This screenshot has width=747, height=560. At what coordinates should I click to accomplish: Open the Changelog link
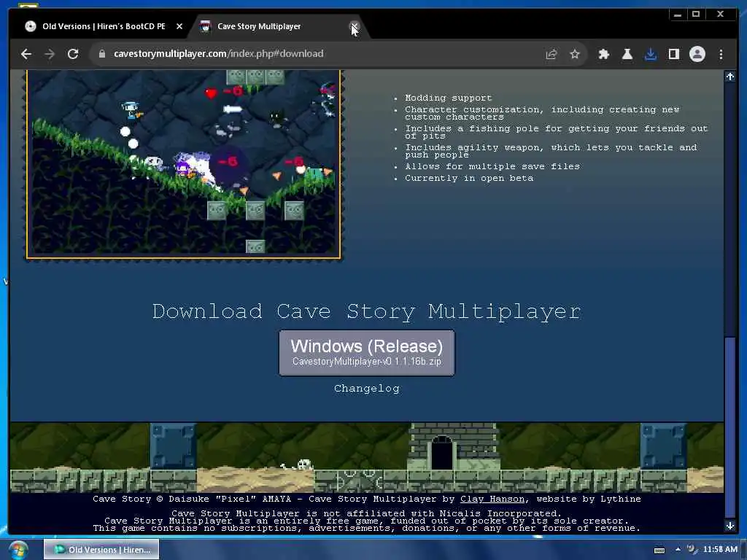[x=366, y=388]
